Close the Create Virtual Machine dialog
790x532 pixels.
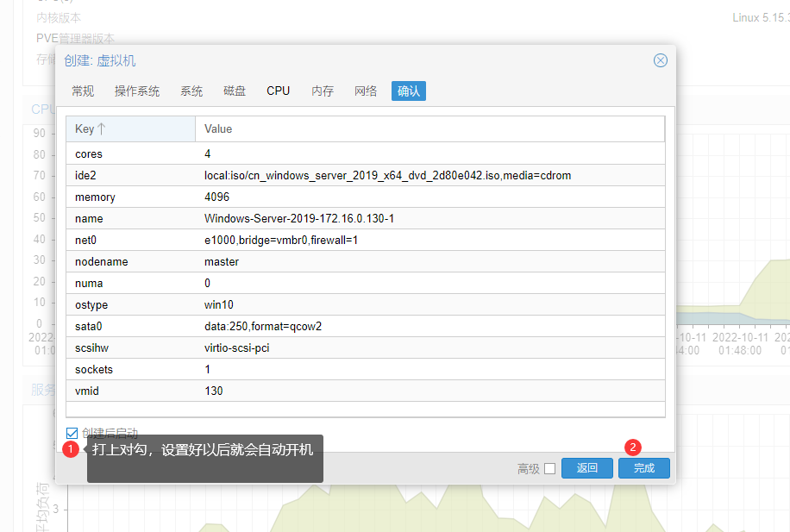[660, 60]
